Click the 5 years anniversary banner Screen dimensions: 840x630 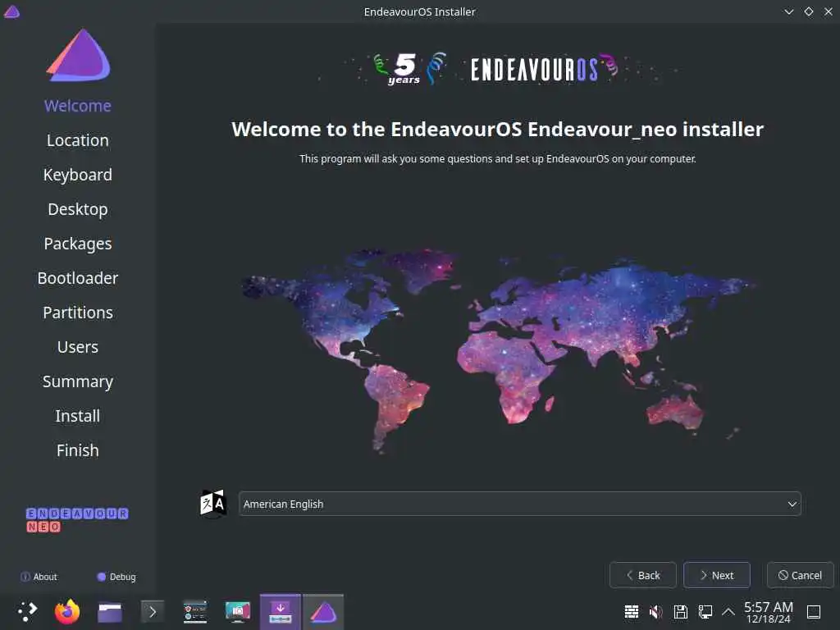pyautogui.click(x=496, y=70)
